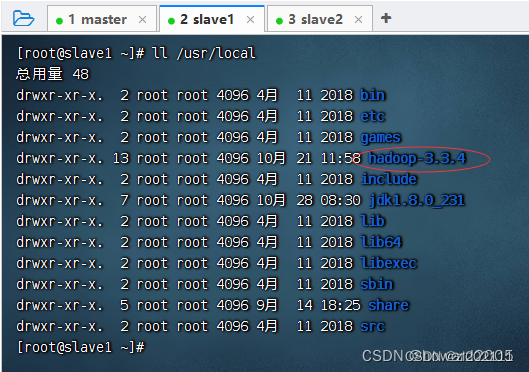Close the 1 master tab
529x372 pixels.
142,20
